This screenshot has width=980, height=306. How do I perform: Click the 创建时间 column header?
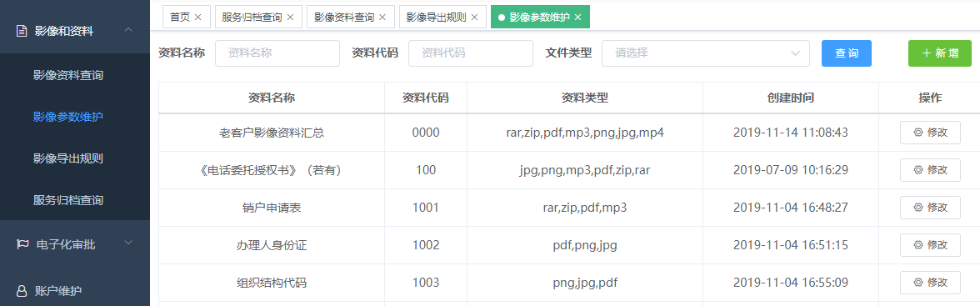(x=791, y=98)
